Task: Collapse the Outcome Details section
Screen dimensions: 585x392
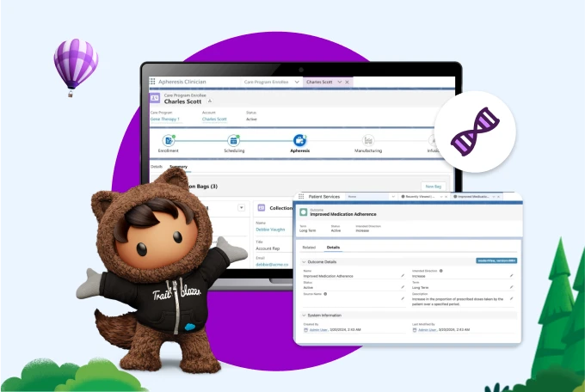Action: 304,262
